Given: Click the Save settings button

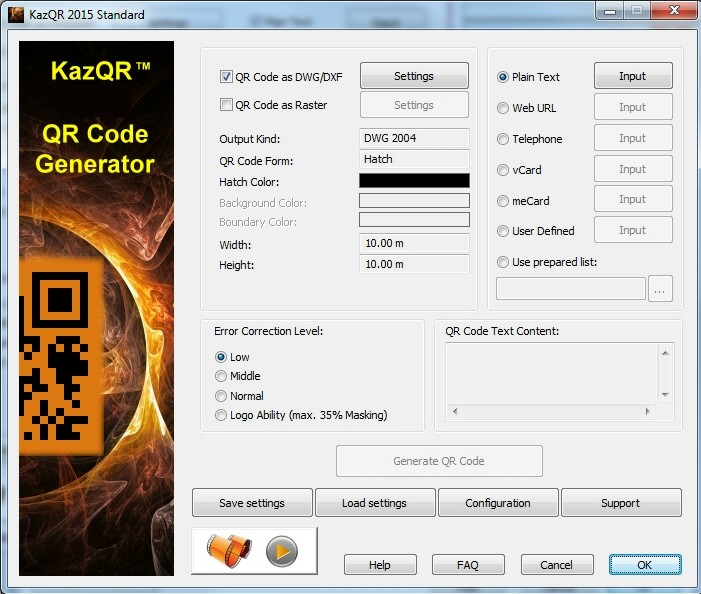Looking at the screenshot, I should coord(252,503).
